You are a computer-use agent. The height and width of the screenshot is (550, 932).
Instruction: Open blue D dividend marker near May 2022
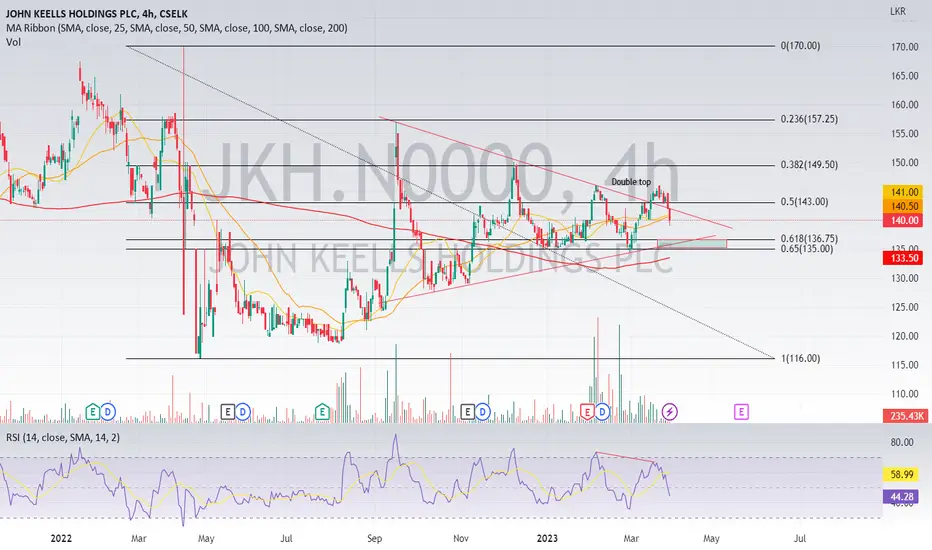tap(243, 411)
